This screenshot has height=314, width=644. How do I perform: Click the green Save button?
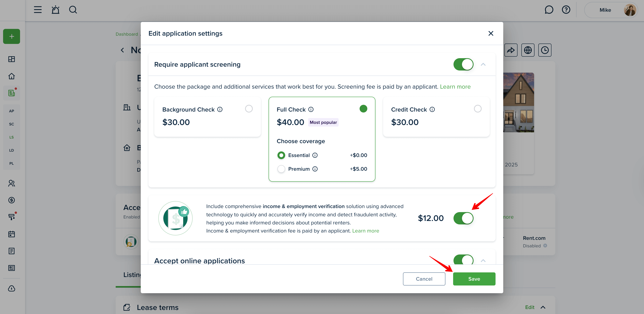coord(474,279)
